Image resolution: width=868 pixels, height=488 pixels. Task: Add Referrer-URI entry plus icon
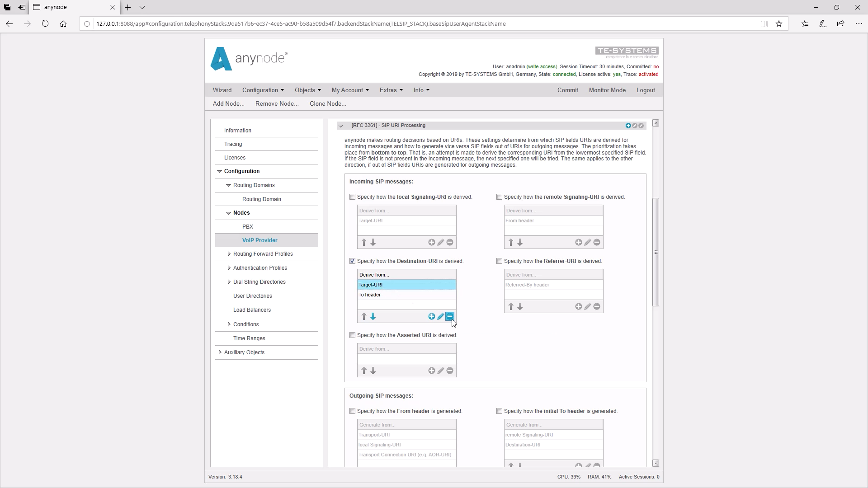tap(578, 307)
